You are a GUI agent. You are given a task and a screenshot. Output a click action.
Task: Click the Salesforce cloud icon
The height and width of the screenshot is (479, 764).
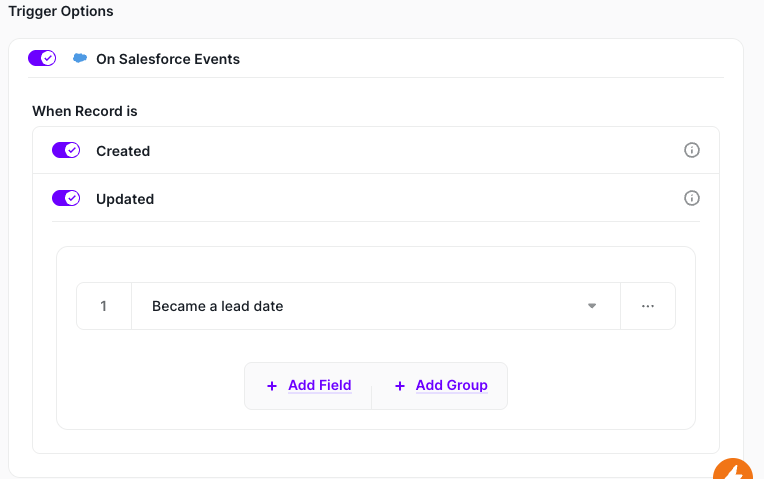[80, 59]
